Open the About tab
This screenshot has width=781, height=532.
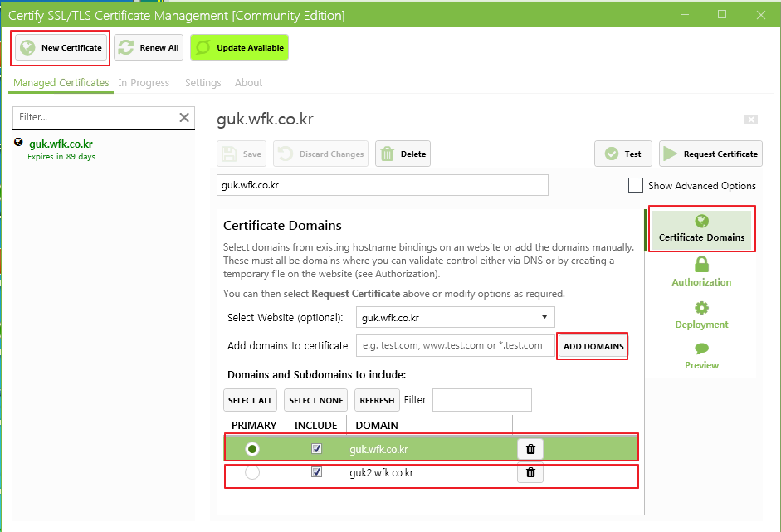coord(248,83)
